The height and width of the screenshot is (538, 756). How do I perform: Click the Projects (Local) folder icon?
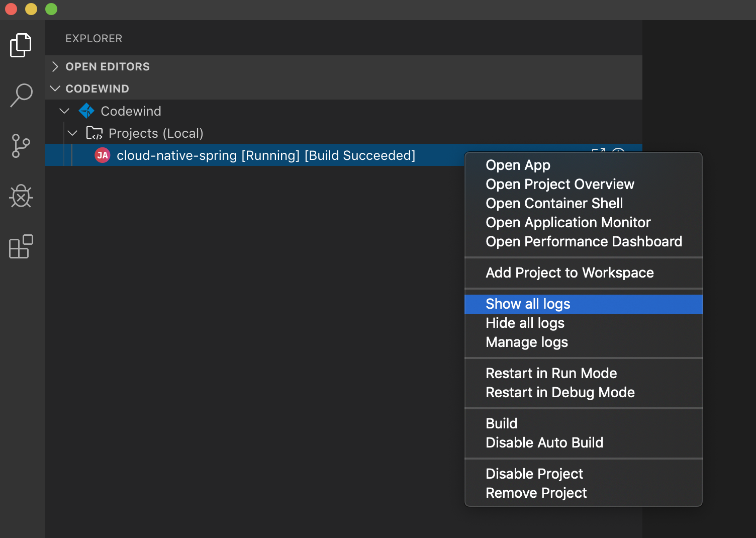coord(94,133)
